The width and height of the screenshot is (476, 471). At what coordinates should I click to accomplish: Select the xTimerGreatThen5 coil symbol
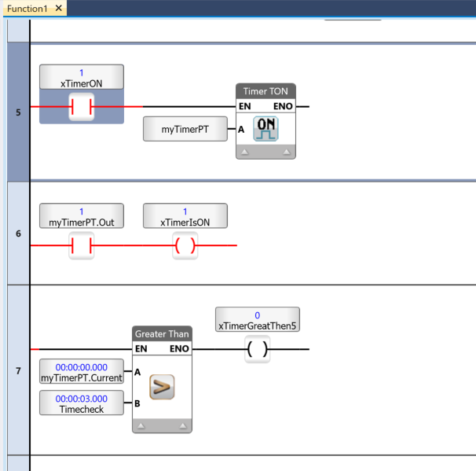click(258, 349)
